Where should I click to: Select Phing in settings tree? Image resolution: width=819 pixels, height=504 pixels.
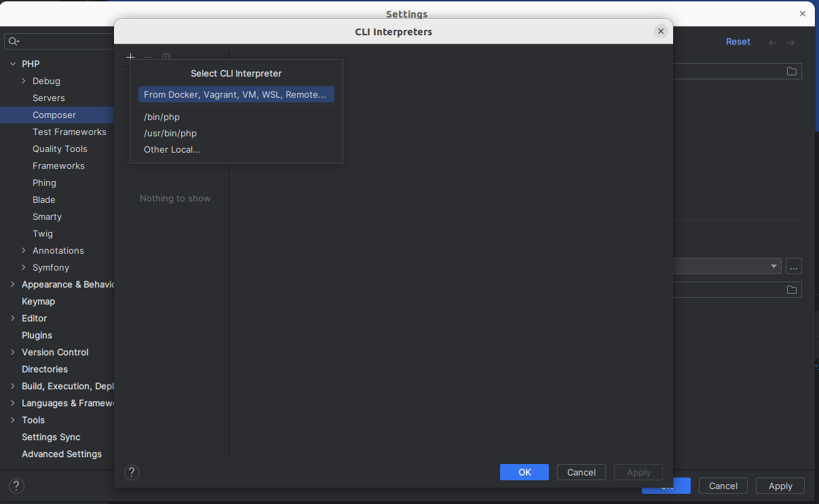click(44, 182)
